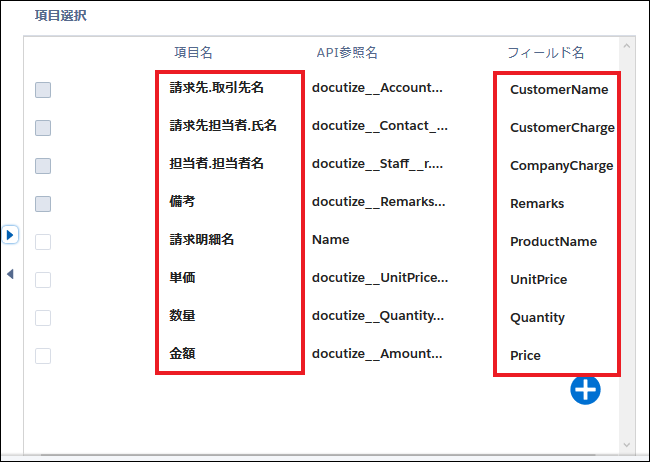Click the UnitPrice field name
The height and width of the screenshot is (462, 650).
538,280
